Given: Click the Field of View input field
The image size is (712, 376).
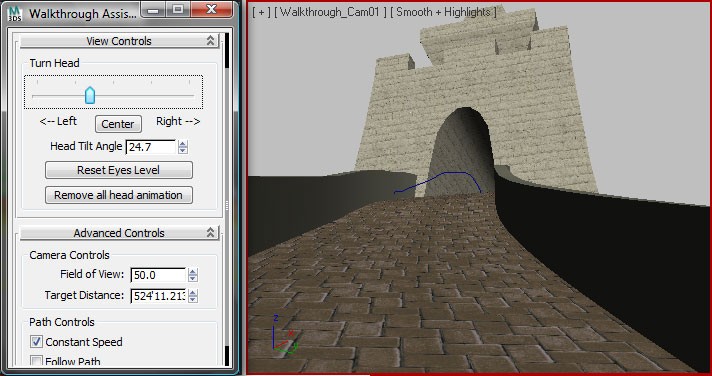Looking at the screenshot, I should point(158,275).
